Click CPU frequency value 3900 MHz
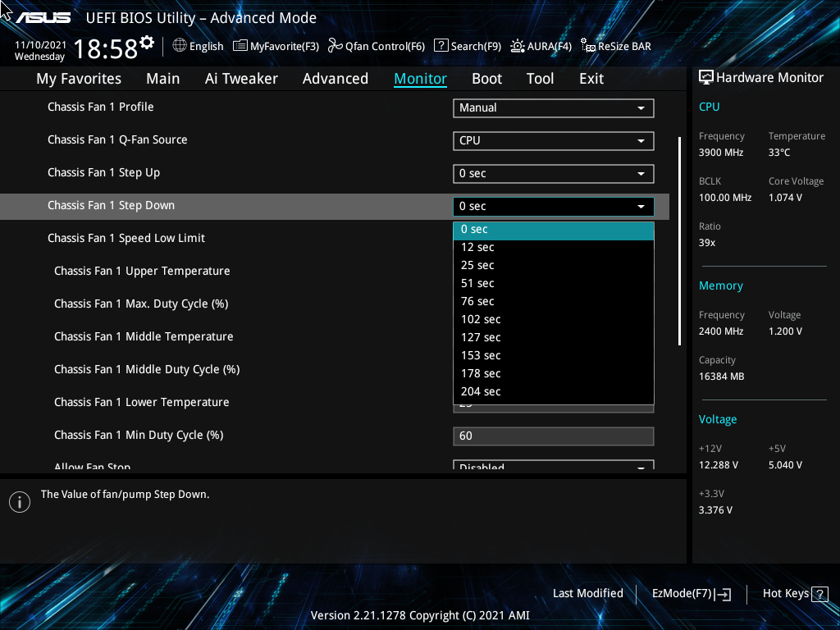840x630 pixels. tap(721, 153)
